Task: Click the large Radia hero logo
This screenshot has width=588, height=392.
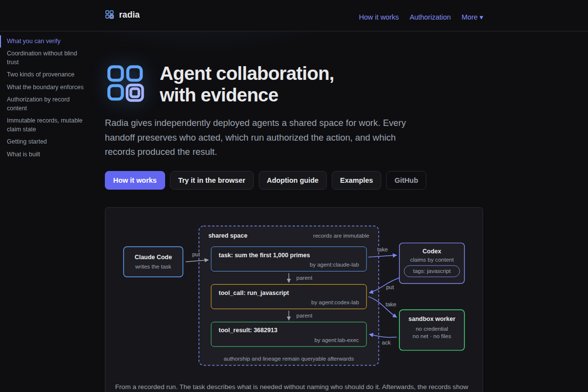Action: pyautogui.click(x=125, y=83)
